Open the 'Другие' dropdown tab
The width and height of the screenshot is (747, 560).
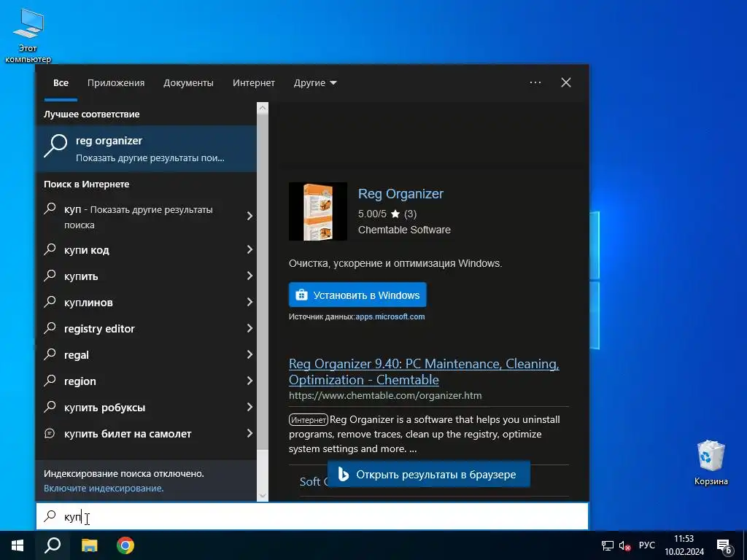pyautogui.click(x=315, y=83)
